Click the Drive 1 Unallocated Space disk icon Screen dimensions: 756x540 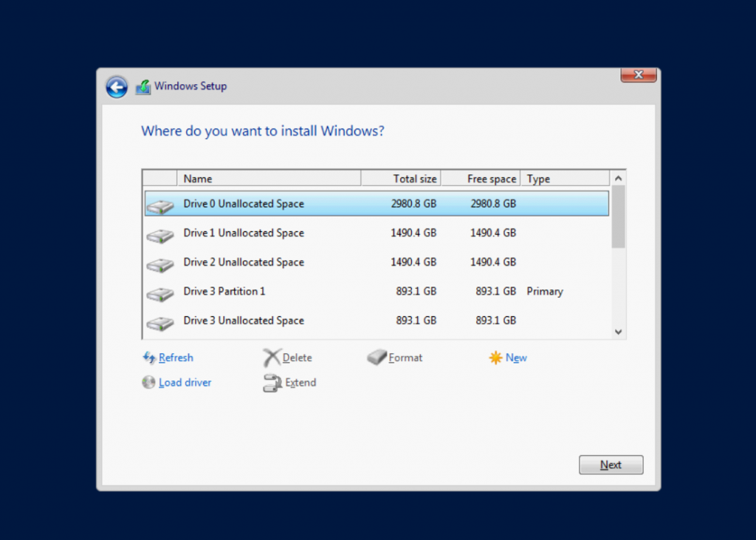coord(160,236)
